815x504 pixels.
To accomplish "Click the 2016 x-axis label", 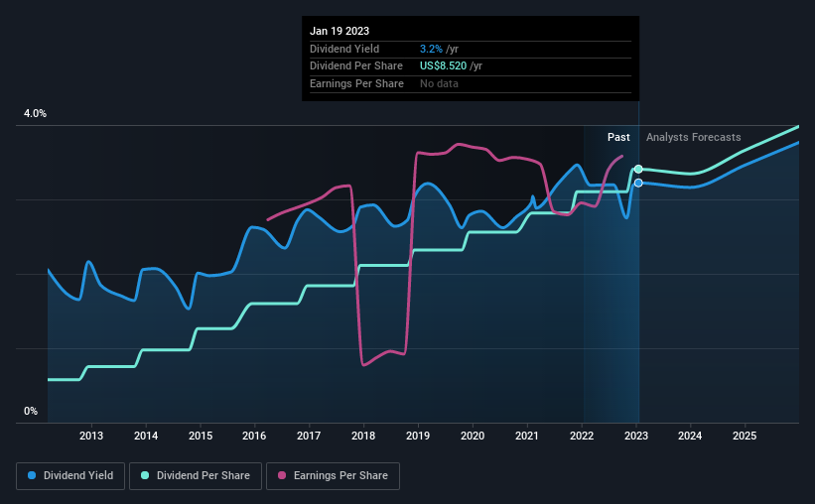I will click(254, 436).
